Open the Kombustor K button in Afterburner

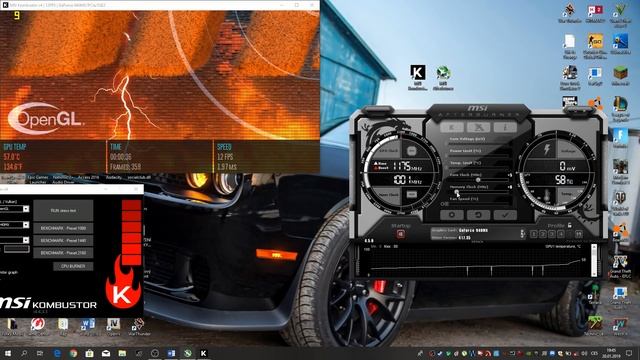(x=452, y=127)
